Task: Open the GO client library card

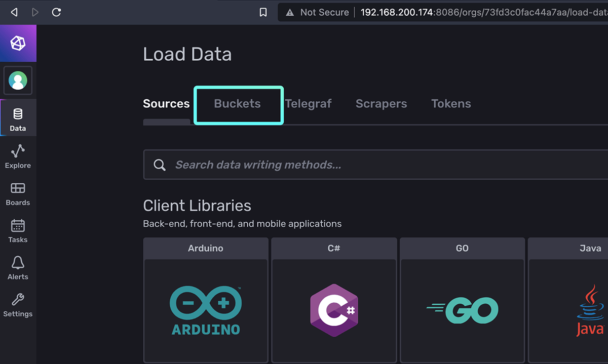Action: (x=462, y=301)
